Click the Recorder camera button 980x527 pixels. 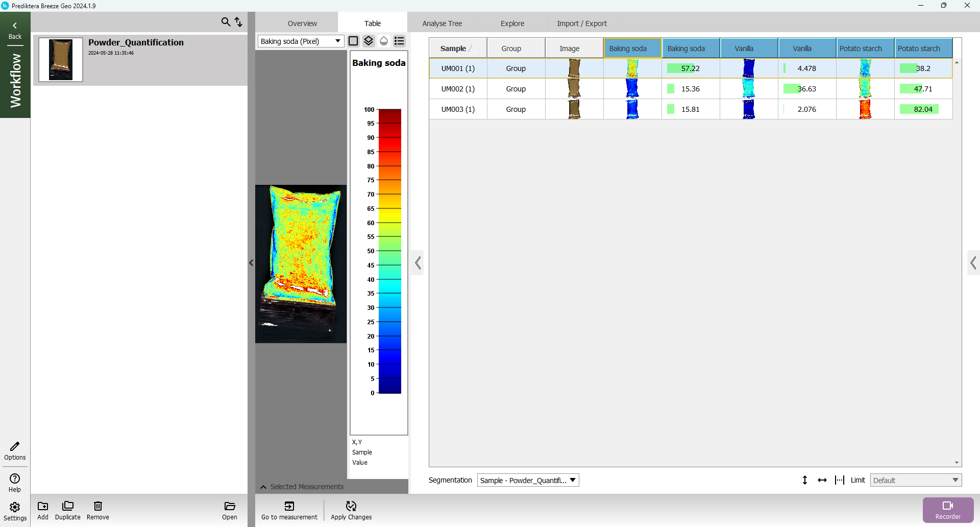click(948, 510)
